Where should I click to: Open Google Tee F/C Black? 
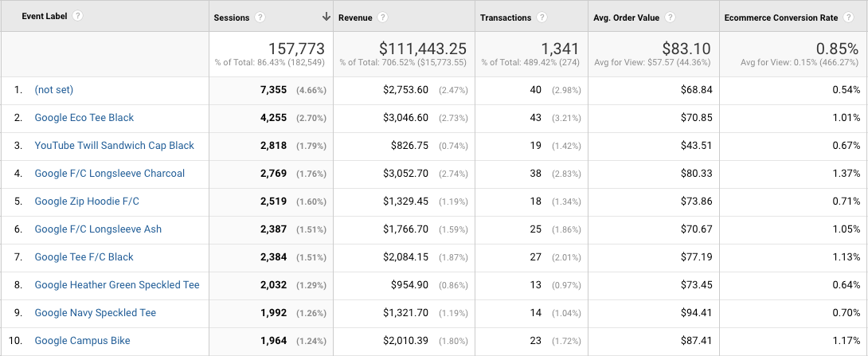(84, 257)
